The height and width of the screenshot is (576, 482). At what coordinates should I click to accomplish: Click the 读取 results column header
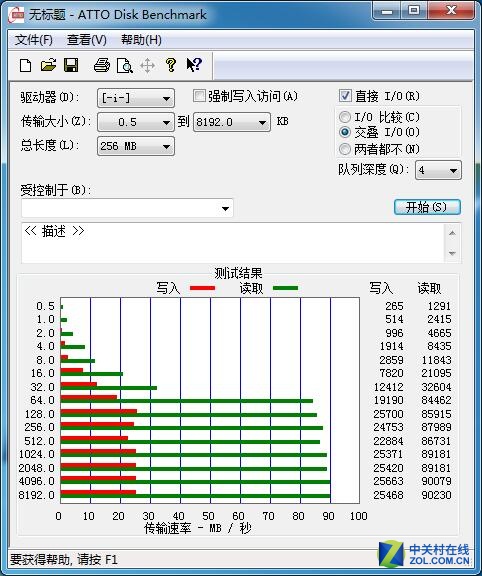pos(429,288)
